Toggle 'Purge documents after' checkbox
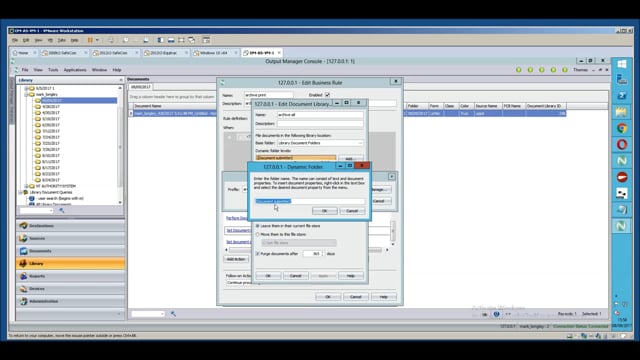This screenshot has height=360, width=640. tap(258, 254)
